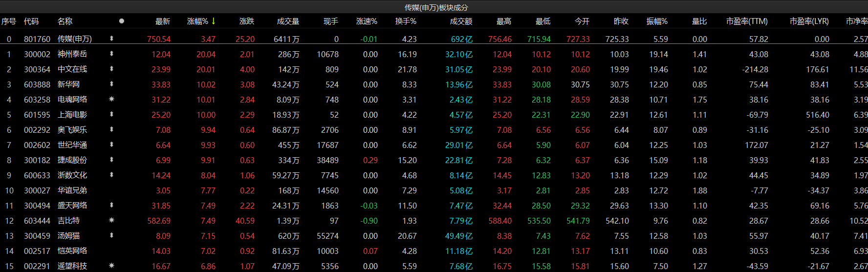The width and height of the screenshot is (868, 272).
Task: Click the marker icon beside 盛天网络
Action: (x=111, y=205)
